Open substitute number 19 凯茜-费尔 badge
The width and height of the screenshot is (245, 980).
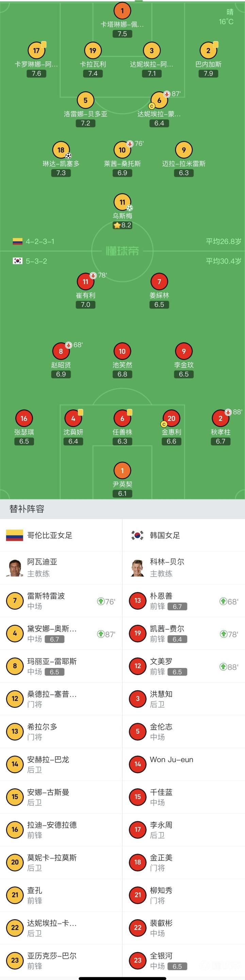137,633
